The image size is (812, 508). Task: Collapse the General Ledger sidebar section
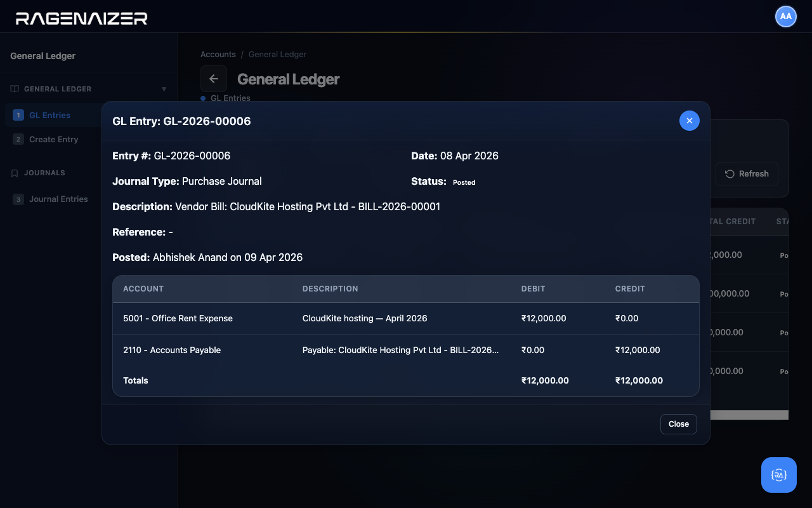click(x=164, y=89)
